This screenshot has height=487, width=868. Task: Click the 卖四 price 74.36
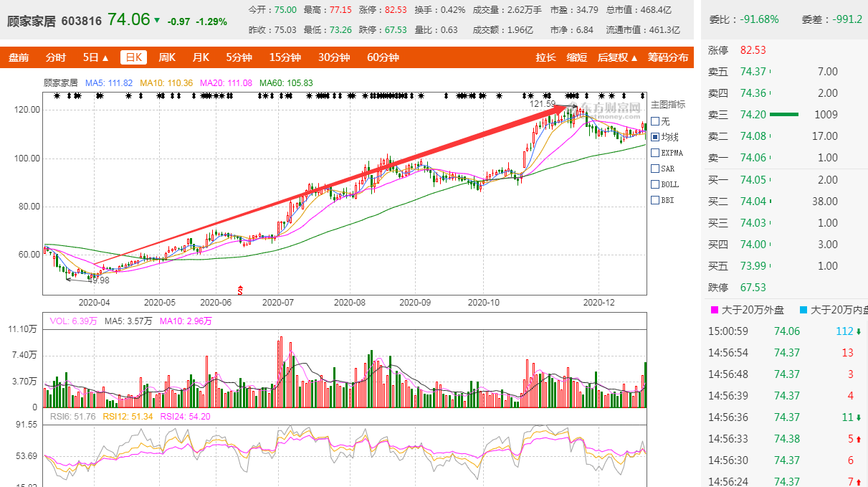pyautogui.click(x=753, y=93)
